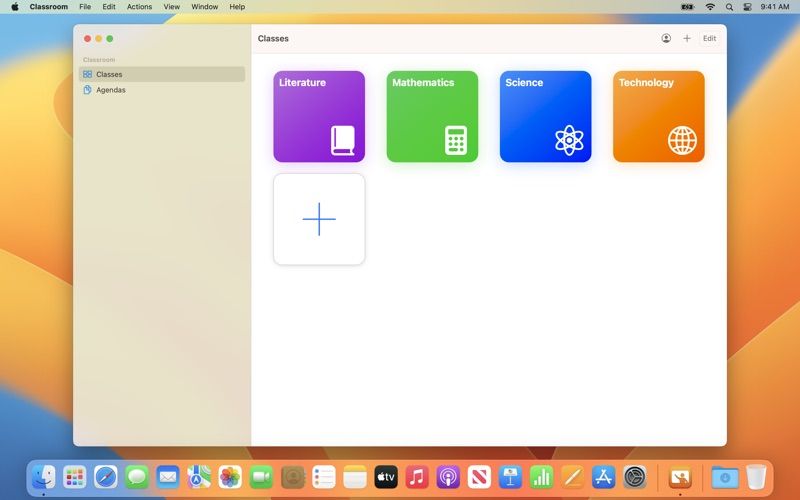This screenshot has width=800, height=500.
Task: Open the Technology class tile
Action: tap(659, 116)
